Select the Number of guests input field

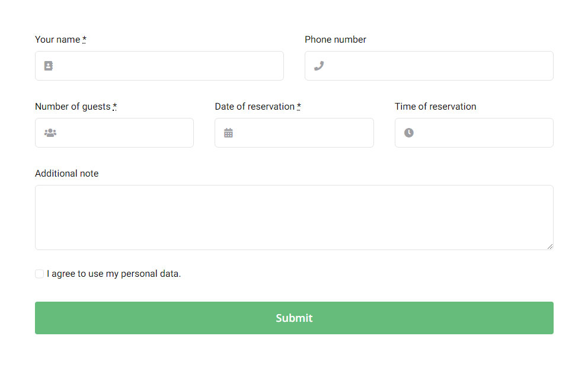tap(124, 133)
